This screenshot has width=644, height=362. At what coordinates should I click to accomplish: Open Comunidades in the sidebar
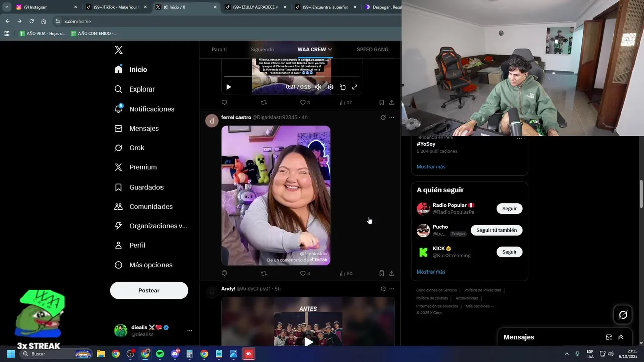point(144,207)
